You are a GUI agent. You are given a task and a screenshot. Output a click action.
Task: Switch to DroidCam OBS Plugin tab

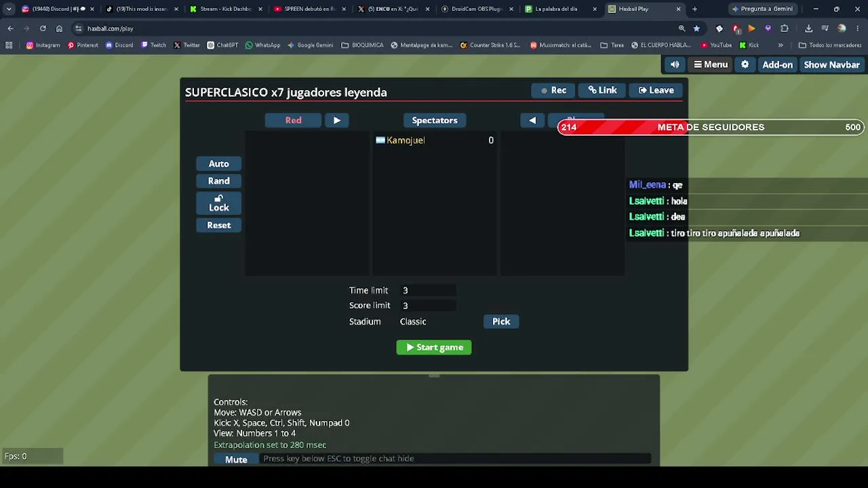click(x=477, y=9)
